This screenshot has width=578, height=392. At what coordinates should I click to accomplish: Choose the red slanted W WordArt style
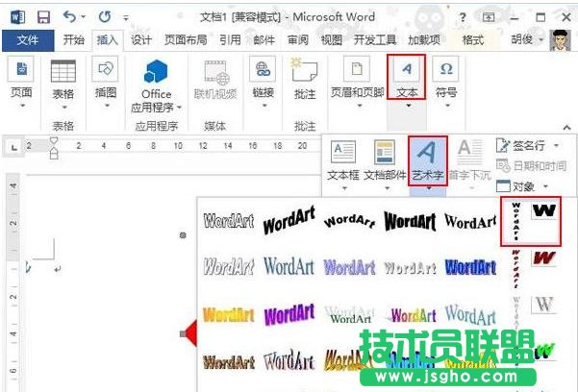[544, 257]
